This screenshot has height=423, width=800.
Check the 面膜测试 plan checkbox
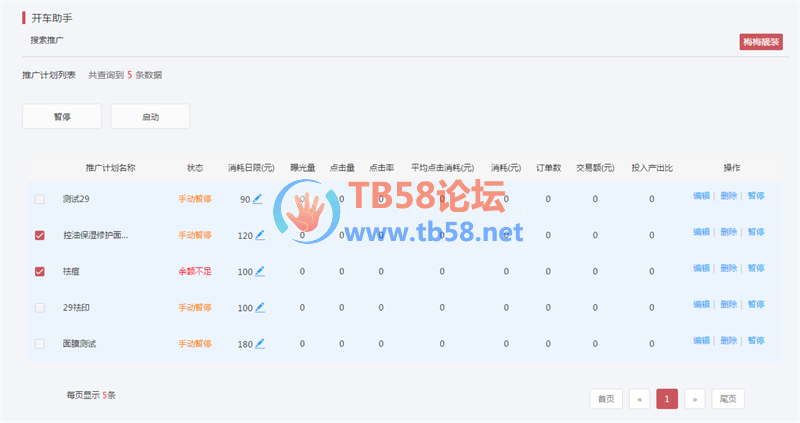tap(40, 343)
